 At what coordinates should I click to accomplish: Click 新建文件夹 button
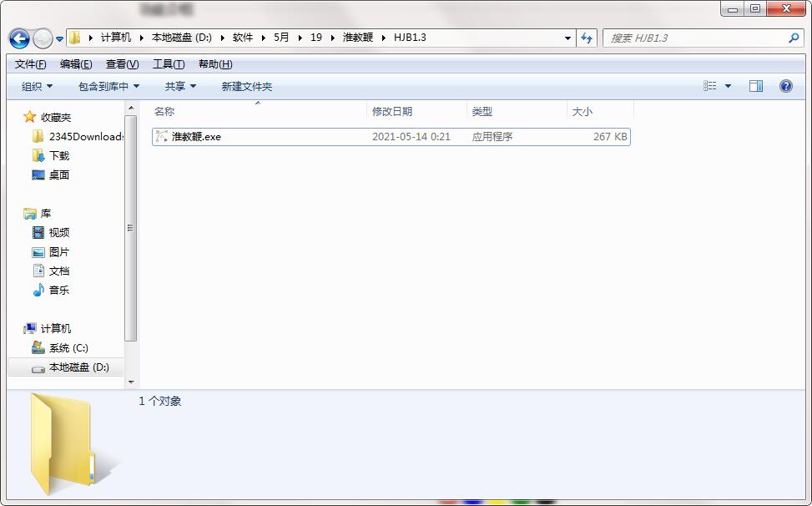246,87
